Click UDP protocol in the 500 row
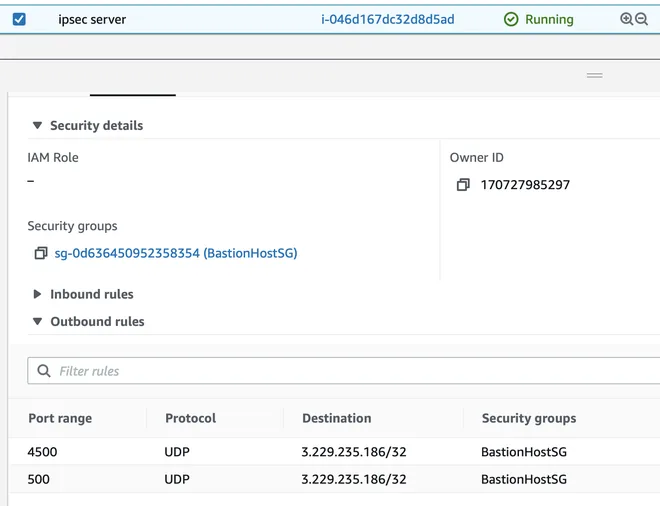The height and width of the screenshot is (506, 660). pos(177,479)
